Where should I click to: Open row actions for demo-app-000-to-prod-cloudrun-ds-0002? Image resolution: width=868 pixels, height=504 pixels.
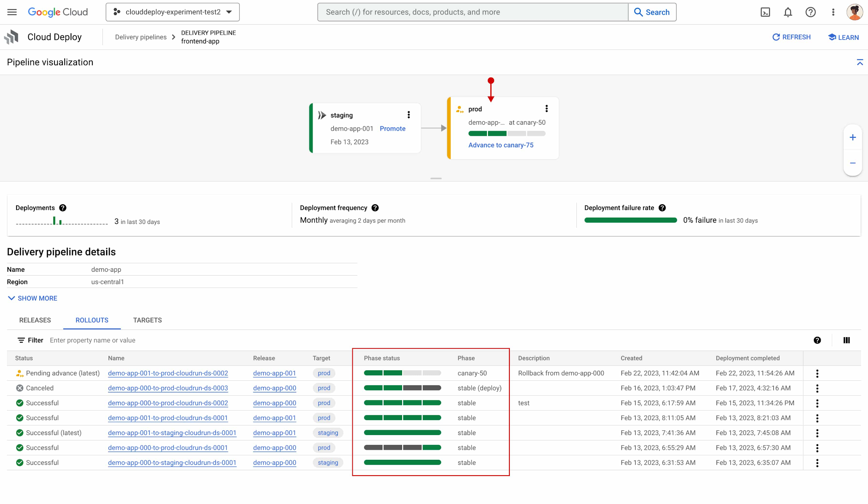click(817, 403)
